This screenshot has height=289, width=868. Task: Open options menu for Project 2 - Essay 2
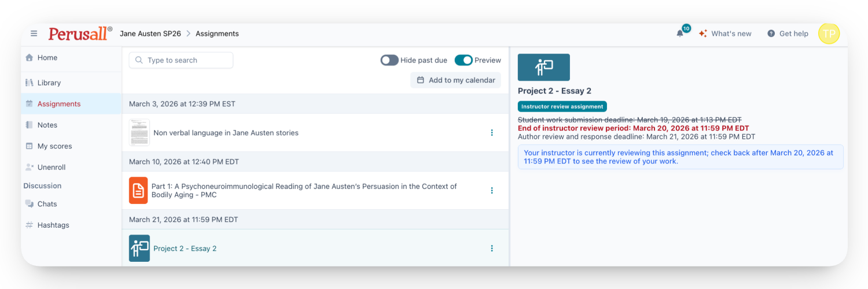492,248
